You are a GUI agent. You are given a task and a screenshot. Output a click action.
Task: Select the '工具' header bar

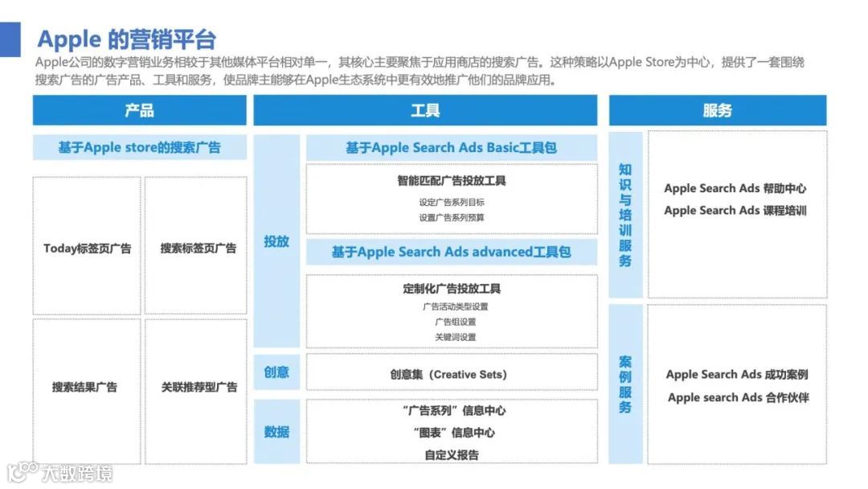425,110
